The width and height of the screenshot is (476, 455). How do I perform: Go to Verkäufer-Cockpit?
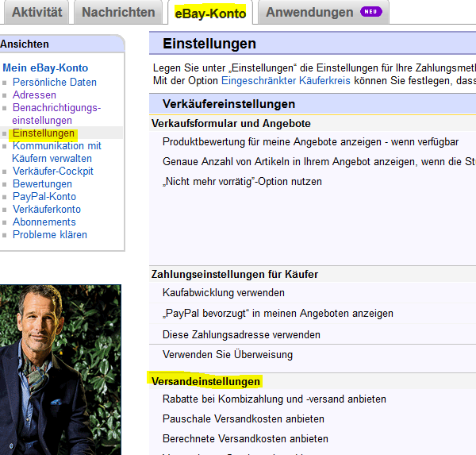point(53,171)
